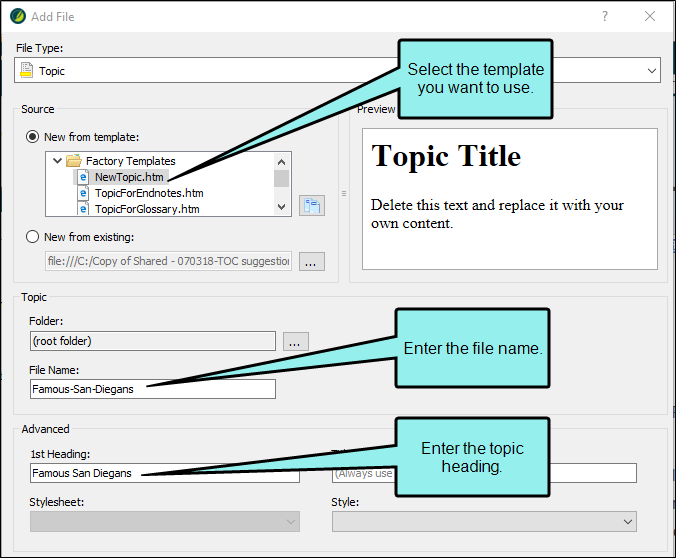Select TopicForEndnotes.htm template
The image size is (676, 558).
(x=149, y=193)
